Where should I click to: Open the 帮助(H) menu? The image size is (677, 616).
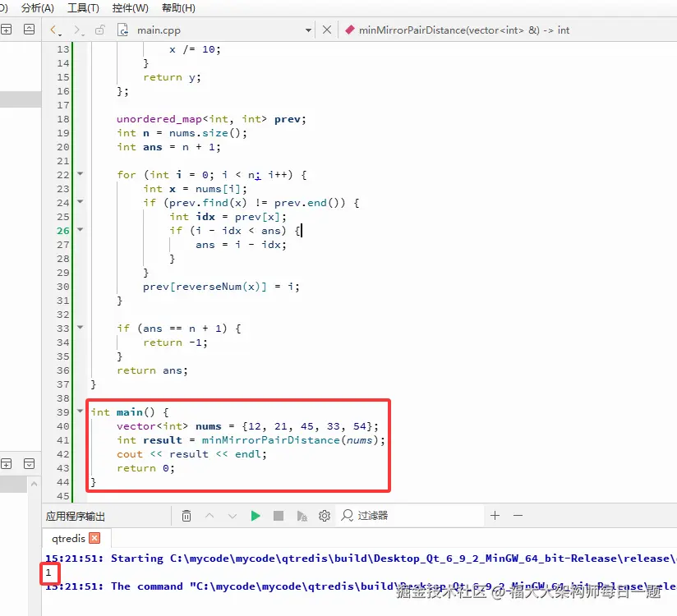pos(178,7)
